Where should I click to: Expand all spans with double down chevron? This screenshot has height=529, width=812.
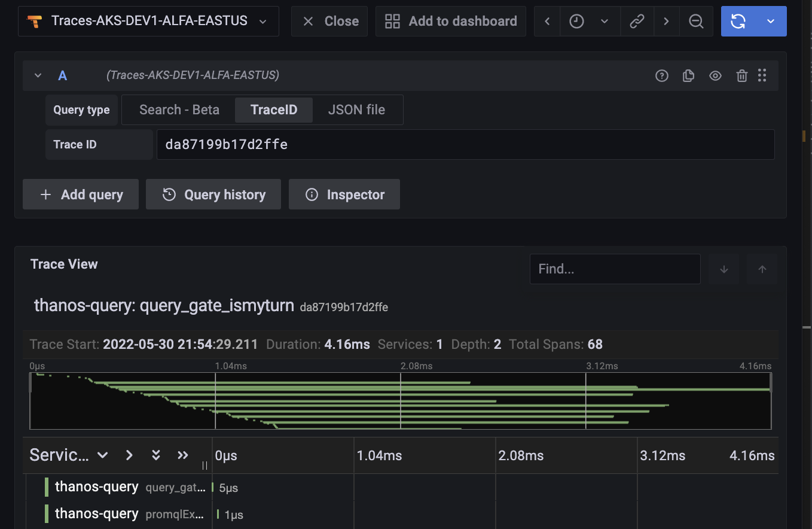(x=156, y=455)
